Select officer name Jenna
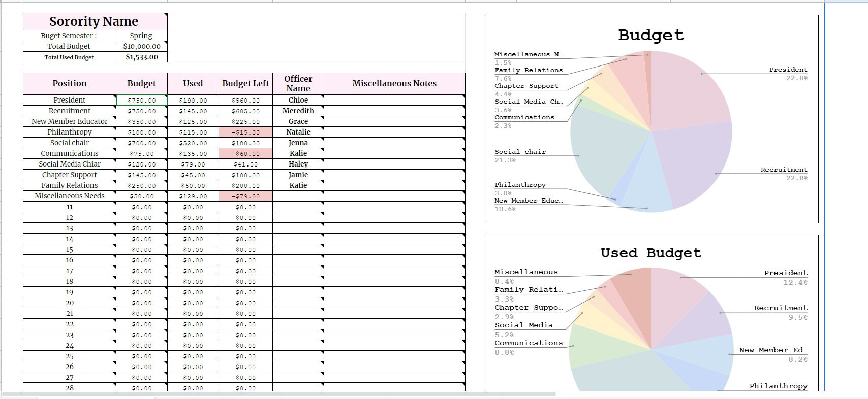 298,143
